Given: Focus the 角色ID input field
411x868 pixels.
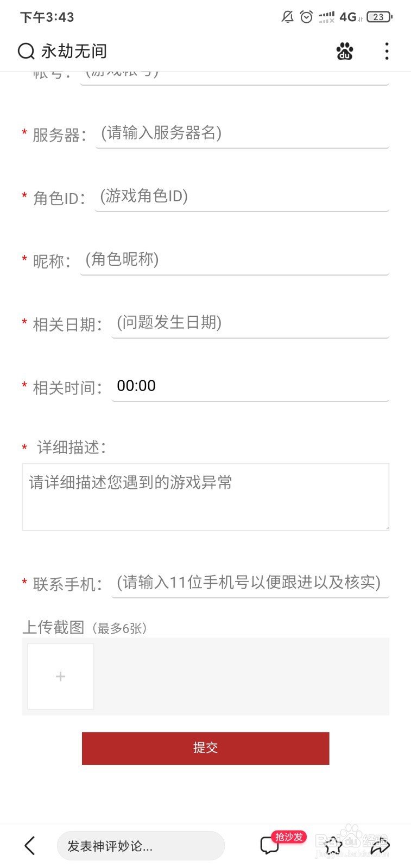Looking at the screenshot, I should point(242,197).
